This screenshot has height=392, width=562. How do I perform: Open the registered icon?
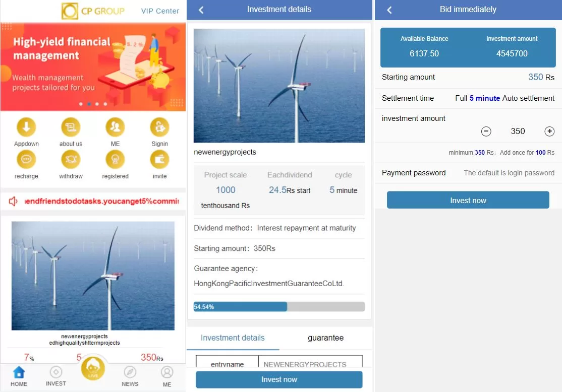pos(115,159)
